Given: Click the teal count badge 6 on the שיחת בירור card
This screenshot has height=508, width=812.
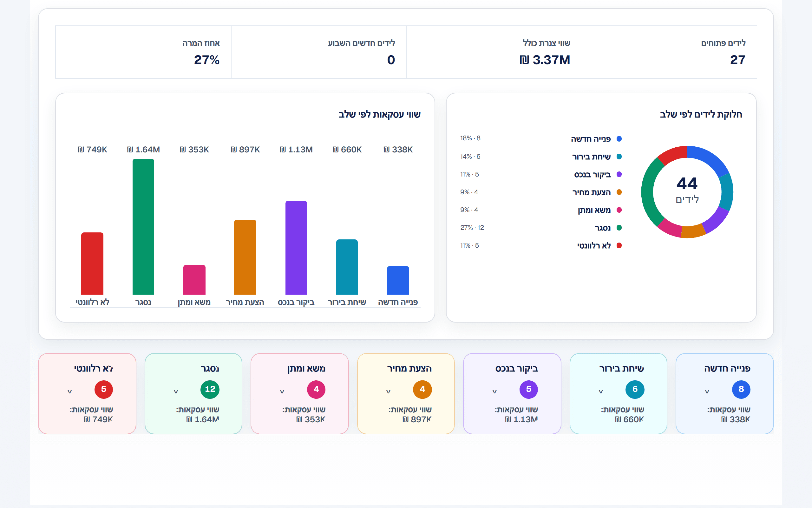Looking at the screenshot, I should (635, 389).
